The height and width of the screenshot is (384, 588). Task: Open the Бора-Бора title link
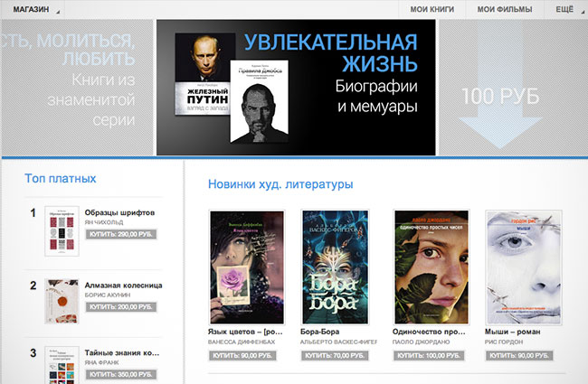pyautogui.click(x=320, y=332)
